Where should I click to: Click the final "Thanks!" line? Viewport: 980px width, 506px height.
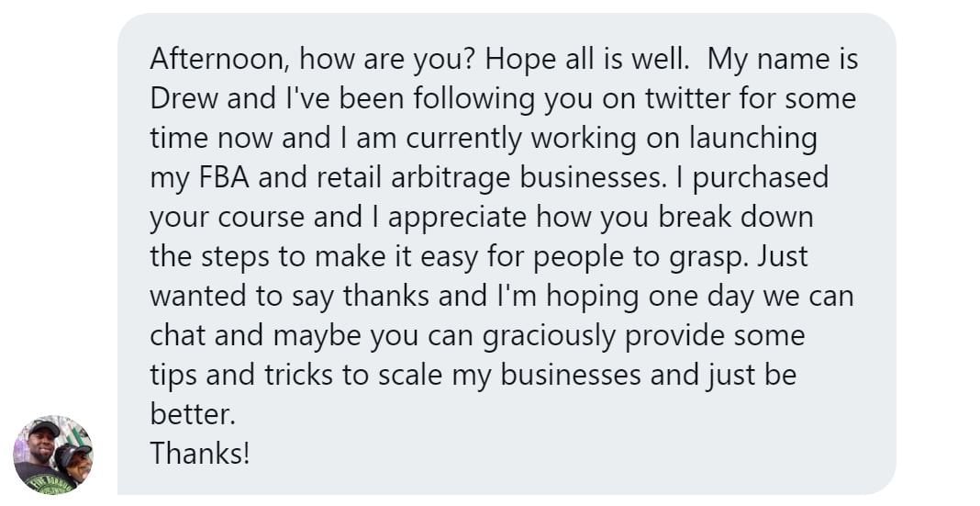click(x=199, y=453)
